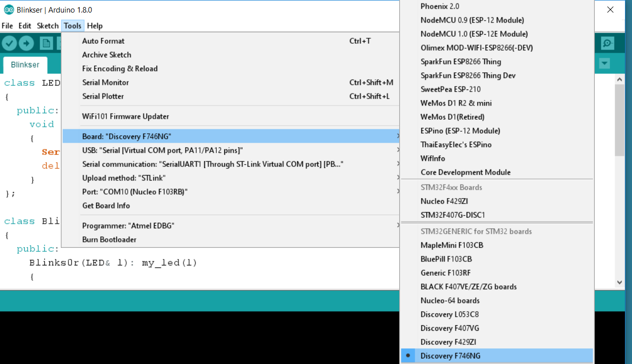The height and width of the screenshot is (364, 632).
Task: Select NodeMCU 0.9 (ESP-12 Module) board
Action: [497, 20]
